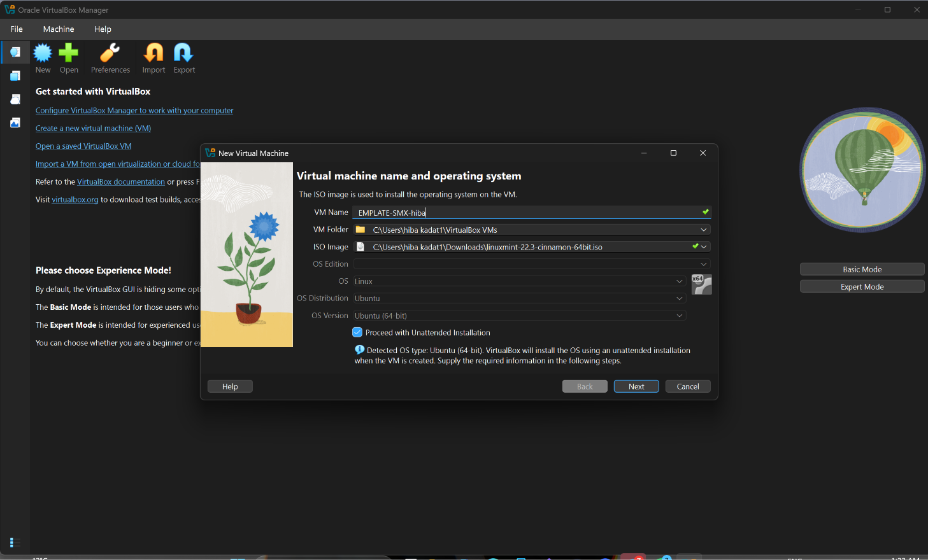Click the Next button
The height and width of the screenshot is (560, 928).
[x=636, y=386]
